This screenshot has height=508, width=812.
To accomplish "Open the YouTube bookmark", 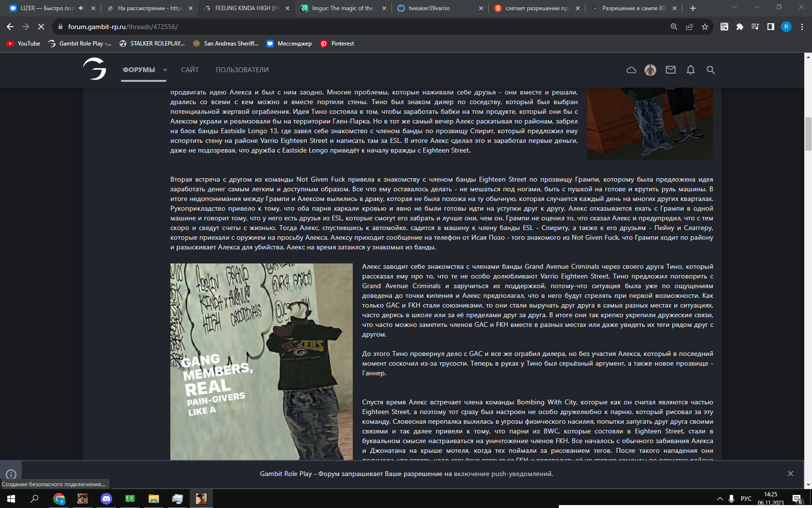I will 23,44.
